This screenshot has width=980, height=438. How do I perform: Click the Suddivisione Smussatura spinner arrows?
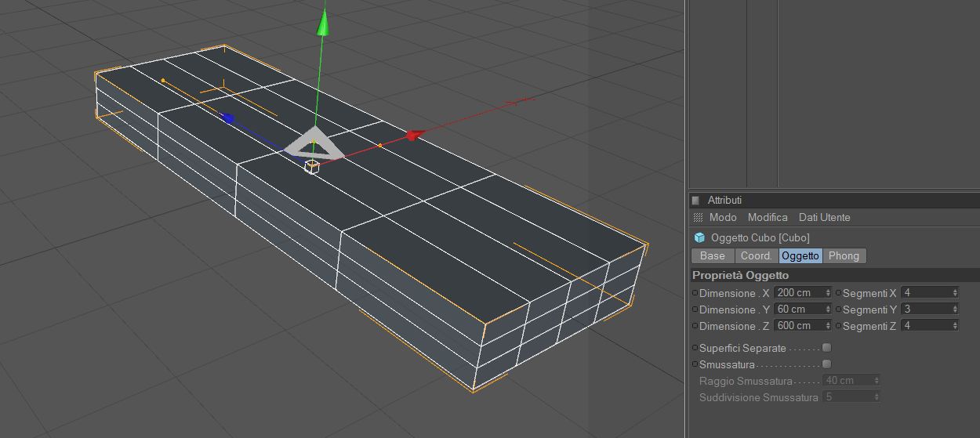[x=876, y=397]
